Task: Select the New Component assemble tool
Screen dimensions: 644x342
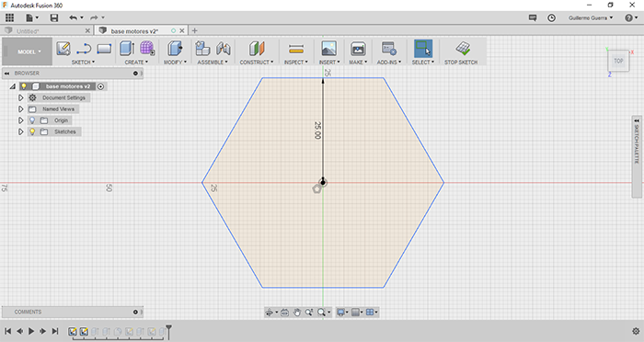Action: pos(202,49)
